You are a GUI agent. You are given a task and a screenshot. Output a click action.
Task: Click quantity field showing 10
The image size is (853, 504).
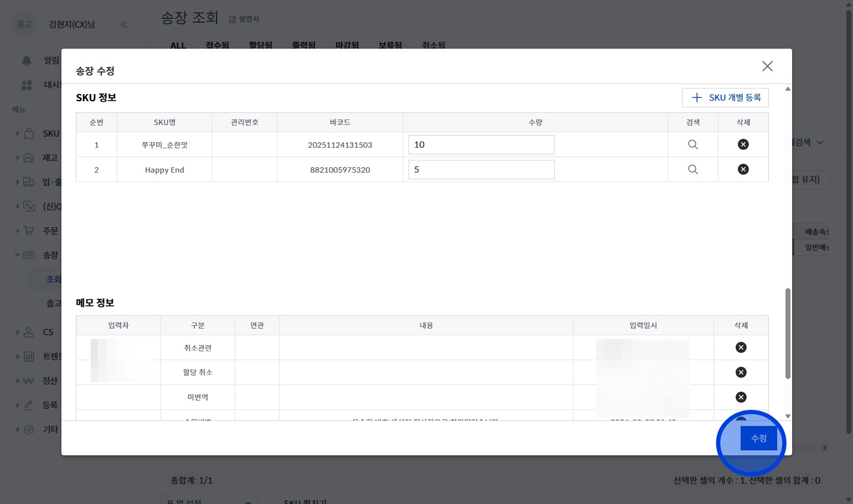tap(482, 145)
